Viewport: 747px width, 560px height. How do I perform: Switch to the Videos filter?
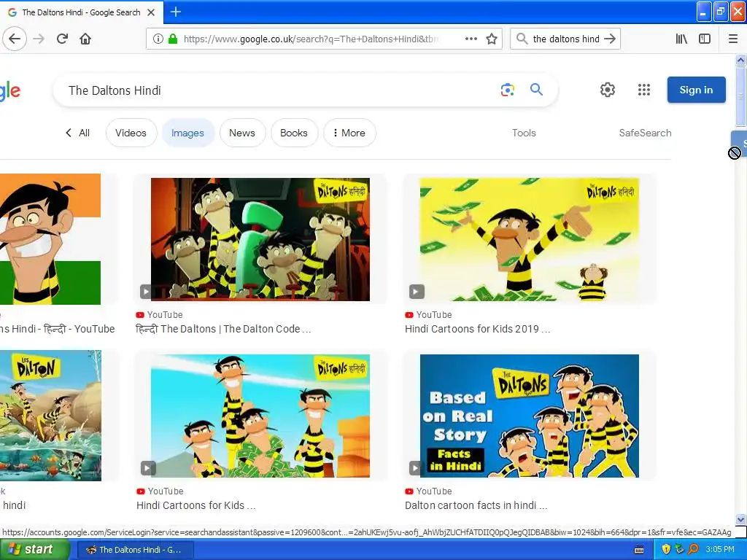point(131,133)
